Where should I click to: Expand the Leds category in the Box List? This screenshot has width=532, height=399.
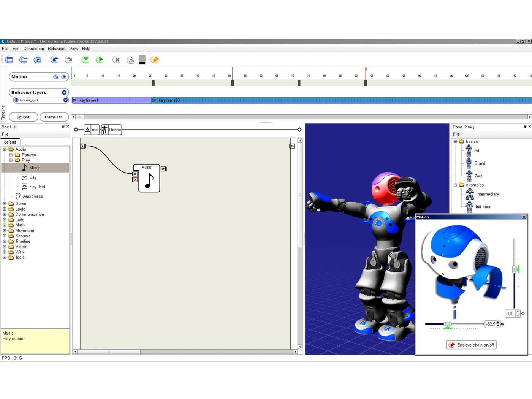[5, 220]
